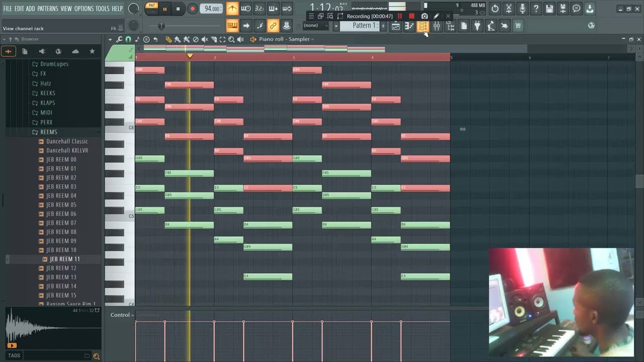Image resolution: width=644 pixels, height=362 pixels.
Task: Select the zoom magnifier tool in piano roll
Action: (x=231, y=39)
